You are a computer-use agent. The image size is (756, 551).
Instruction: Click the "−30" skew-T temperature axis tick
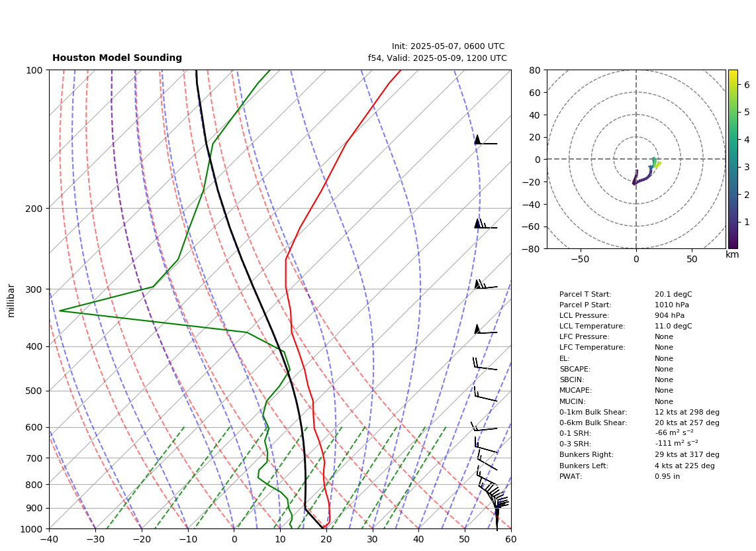(x=95, y=540)
